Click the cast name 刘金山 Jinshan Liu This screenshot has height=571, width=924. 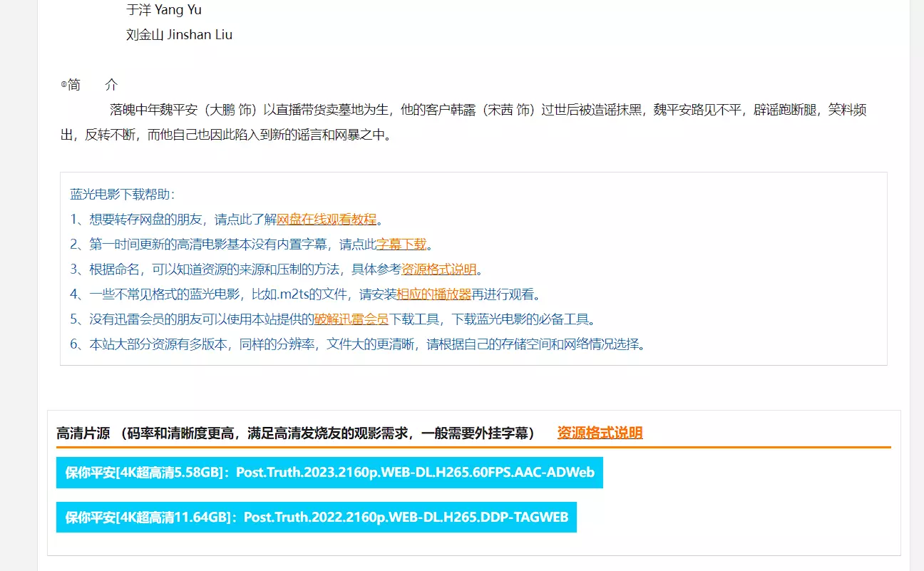coord(179,35)
